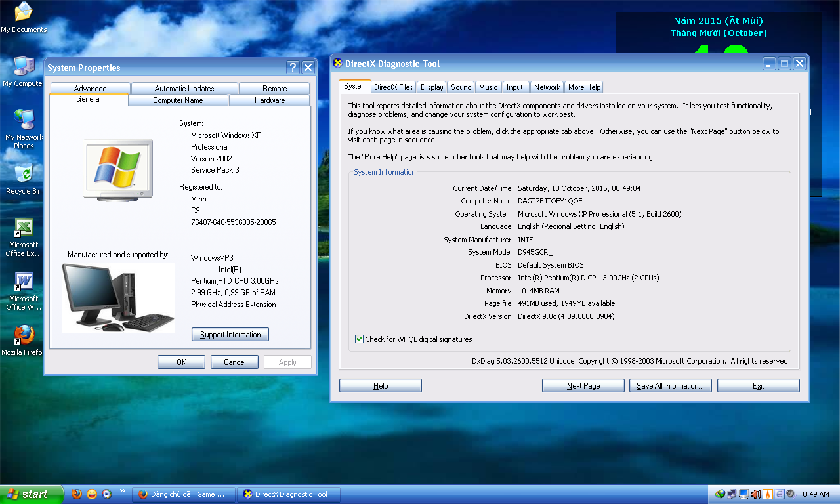Click the Computer Name value DAGT7BJTOFY1QOF

pyautogui.click(x=550, y=201)
